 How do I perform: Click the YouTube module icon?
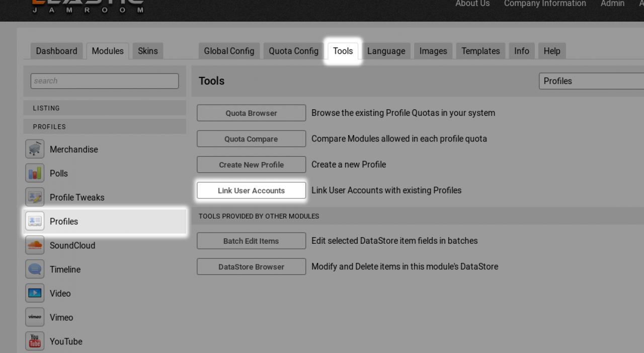(35, 341)
